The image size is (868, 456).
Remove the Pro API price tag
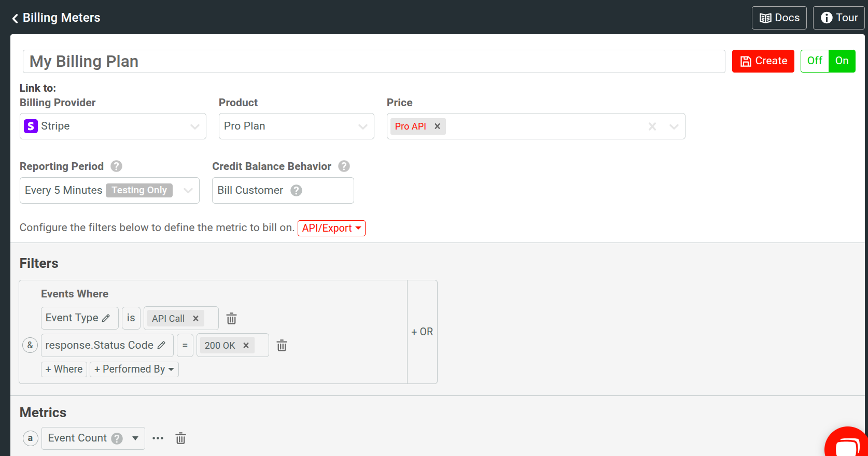pyautogui.click(x=437, y=126)
